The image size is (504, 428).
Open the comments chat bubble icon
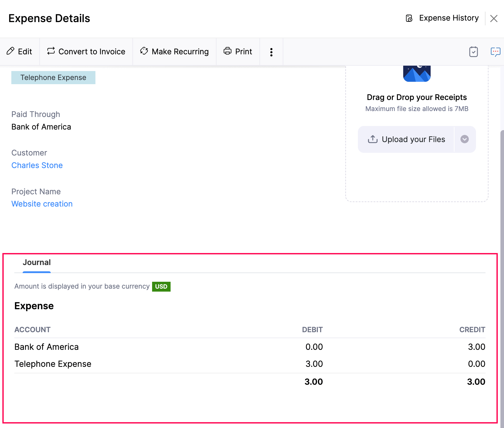click(x=495, y=52)
